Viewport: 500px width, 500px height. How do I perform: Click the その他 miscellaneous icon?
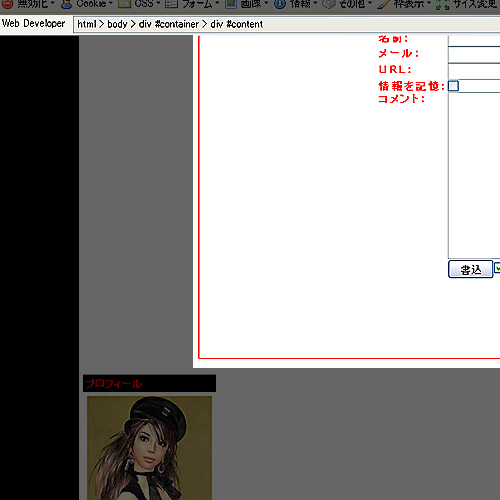(x=329, y=4)
